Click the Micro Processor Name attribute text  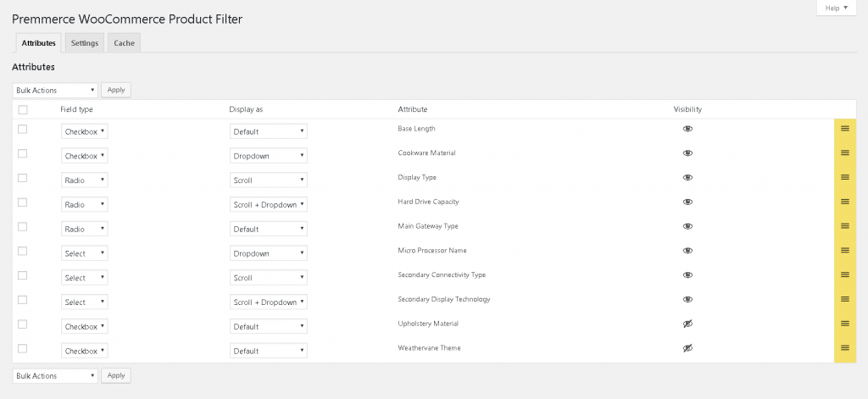point(431,251)
